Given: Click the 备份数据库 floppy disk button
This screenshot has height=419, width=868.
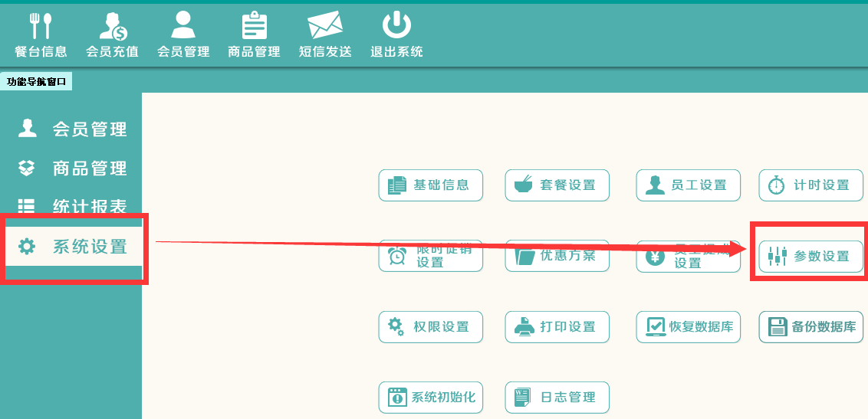Looking at the screenshot, I should pos(810,327).
